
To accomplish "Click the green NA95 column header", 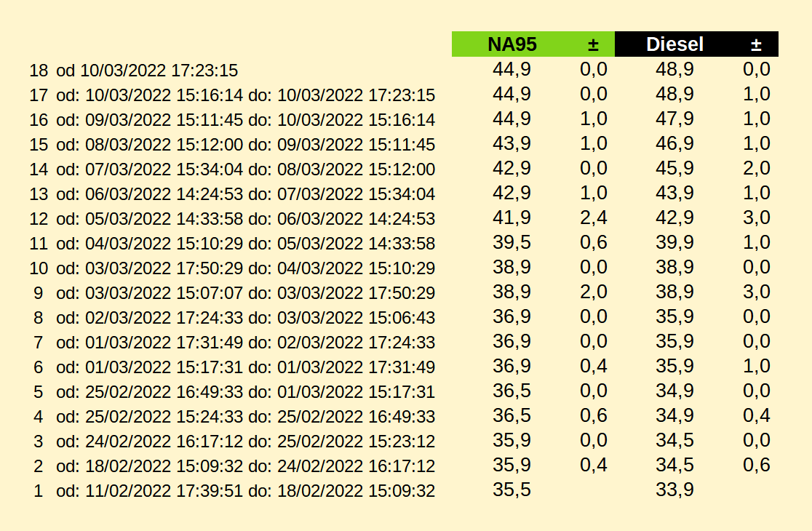I will [x=512, y=44].
